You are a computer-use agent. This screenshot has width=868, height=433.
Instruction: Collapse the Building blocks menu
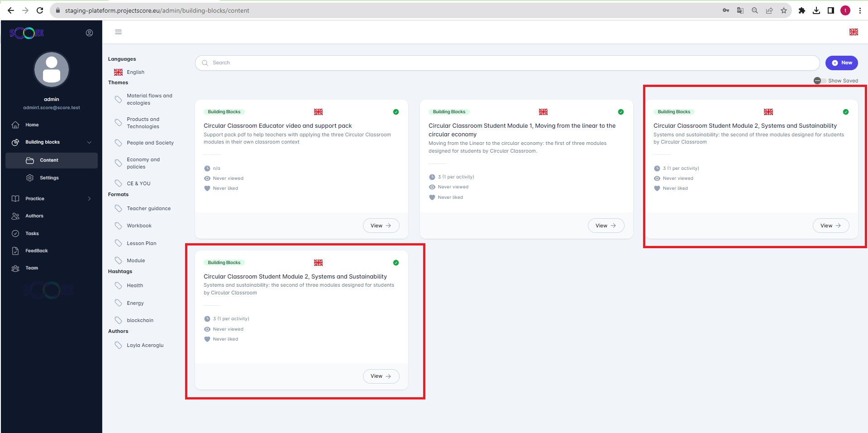coord(89,142)
